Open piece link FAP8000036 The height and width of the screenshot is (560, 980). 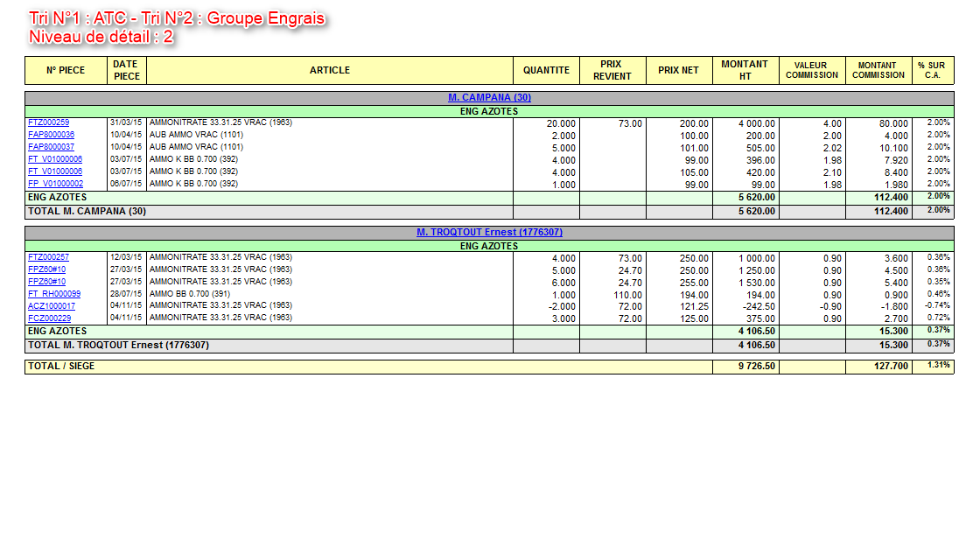(x=51, y=136)
